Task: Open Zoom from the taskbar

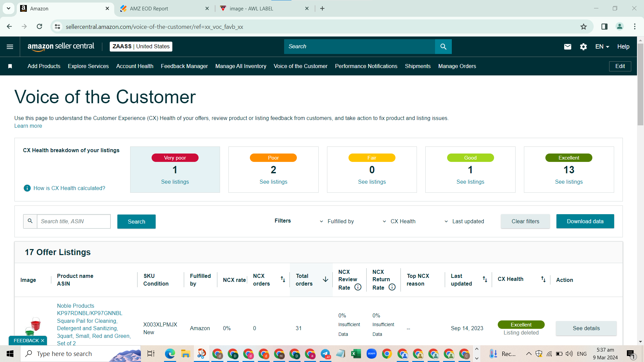Action: click(x=371, y=354)
